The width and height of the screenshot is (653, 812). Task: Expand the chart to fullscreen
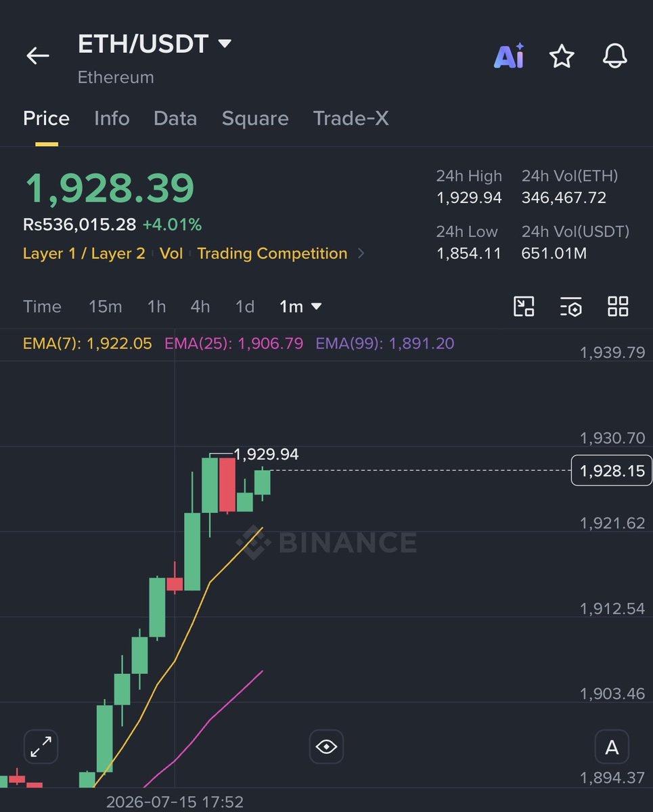point(41,747)
